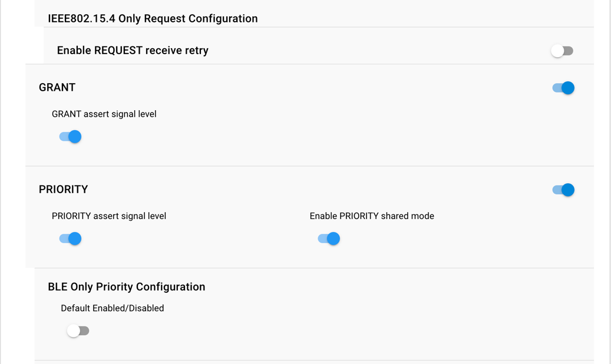The height and width of the screenshot is (364, 611).
Task: Turn on BLE Default Enabled/Disabled switch
Action: pos(78,331)
